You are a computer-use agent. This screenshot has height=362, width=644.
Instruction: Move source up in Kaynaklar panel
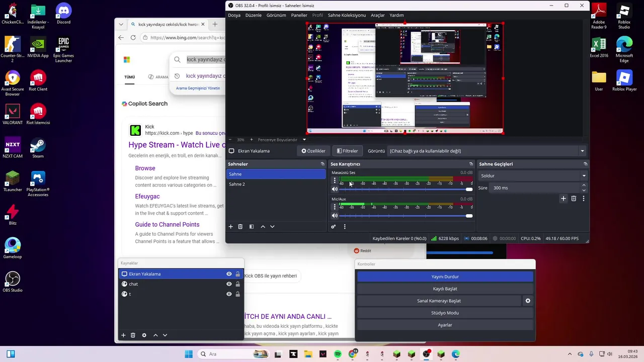pos(155,335)
